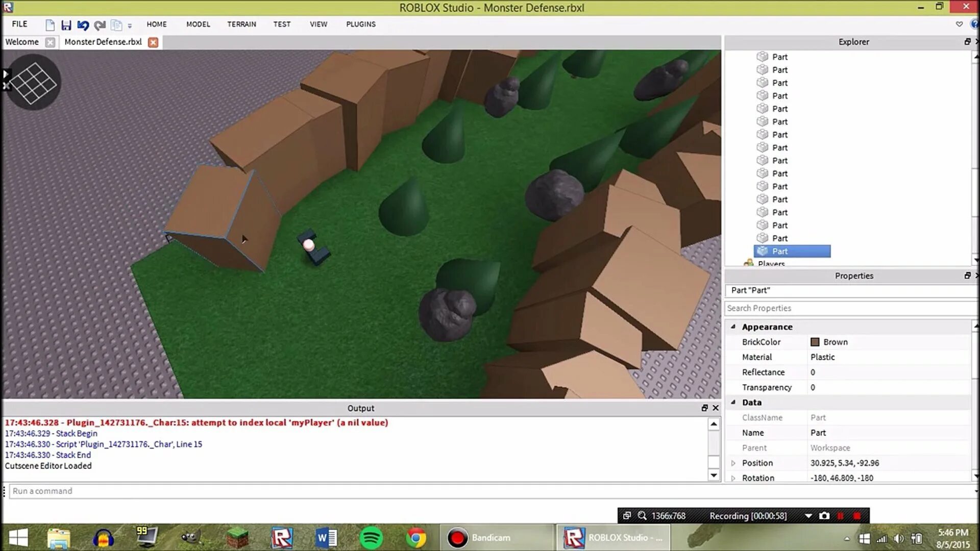Click the Save file icon
980x551 pixels.
coord(66,25)
